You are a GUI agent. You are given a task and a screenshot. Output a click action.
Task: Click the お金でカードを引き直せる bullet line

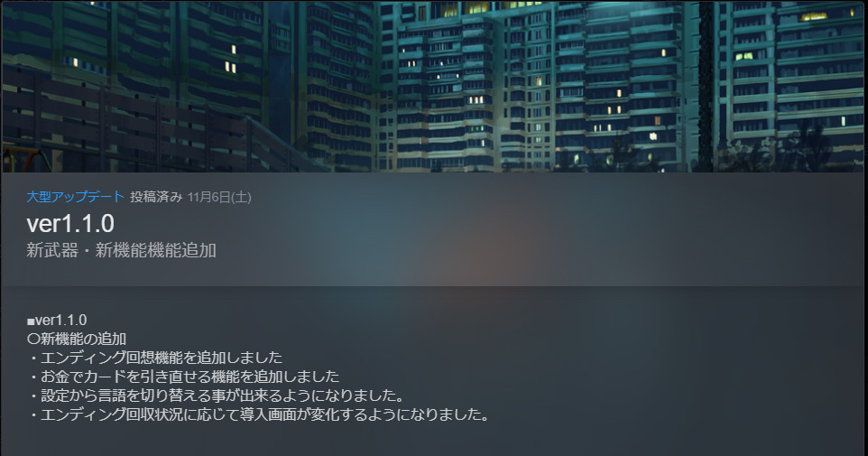click(183, 377)
